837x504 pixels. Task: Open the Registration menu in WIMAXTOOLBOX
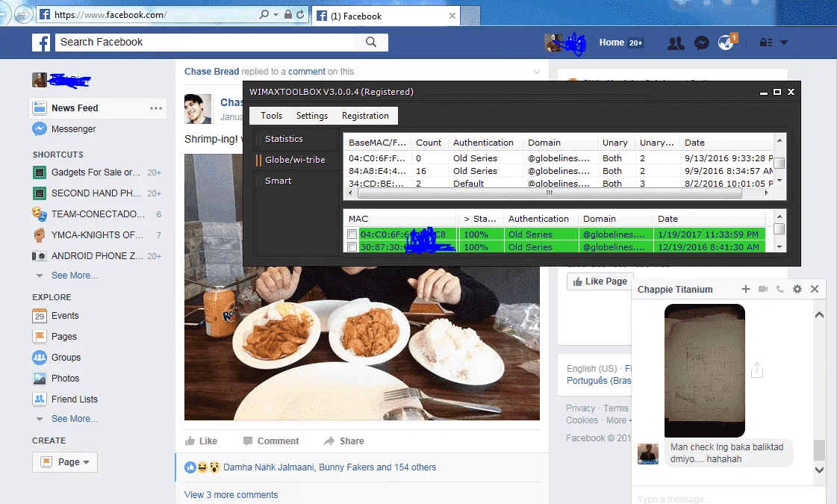click(366, 116)
